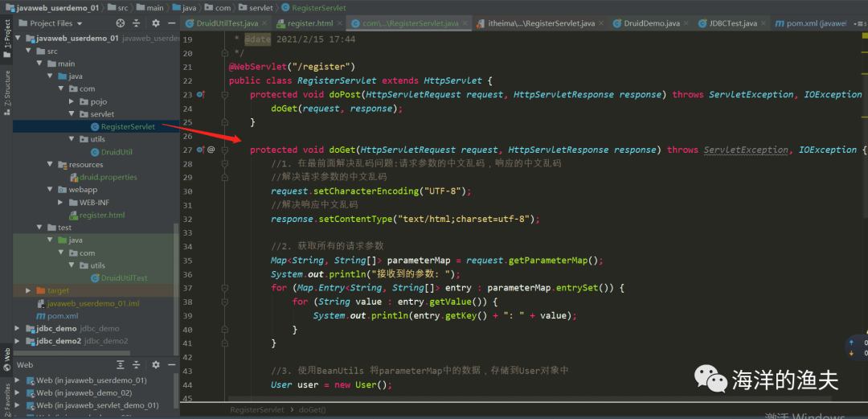Click Project panel horizontal scrollbar

72,353
